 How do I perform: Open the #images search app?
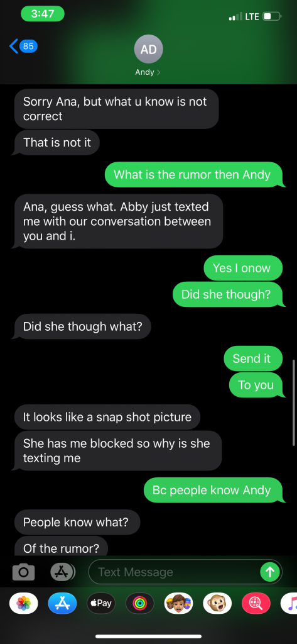tap(256, 603)
